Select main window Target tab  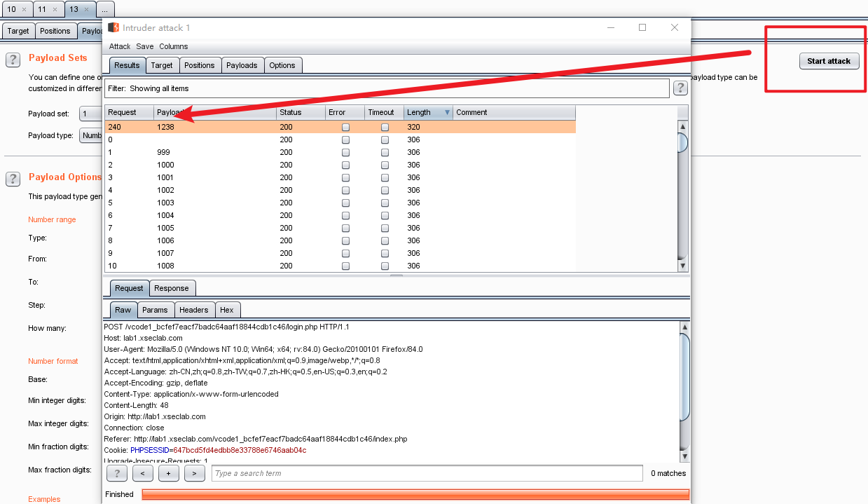pos(18,31)
